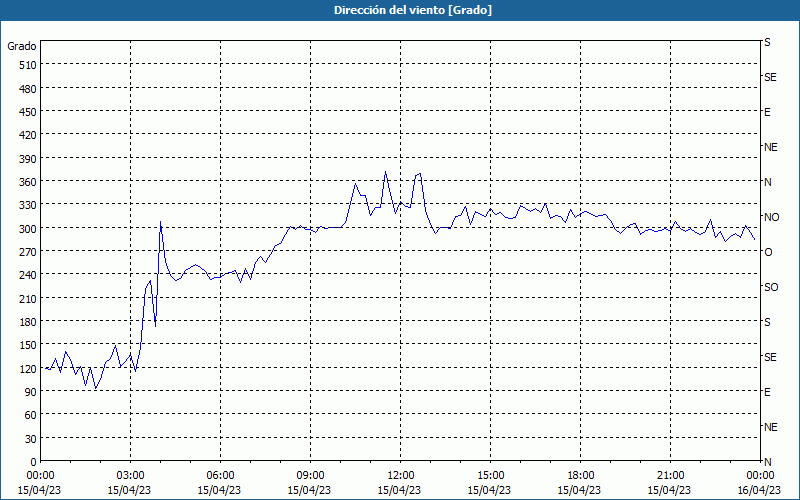The width and height of the screenshot is (800, 500).
Task: Select the 03:00 time axis label
Action: (130, 483)
